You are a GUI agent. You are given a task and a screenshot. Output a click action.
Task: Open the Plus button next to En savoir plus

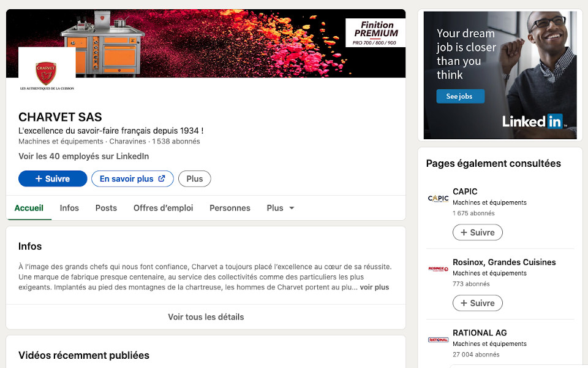[x=195, y=178]
